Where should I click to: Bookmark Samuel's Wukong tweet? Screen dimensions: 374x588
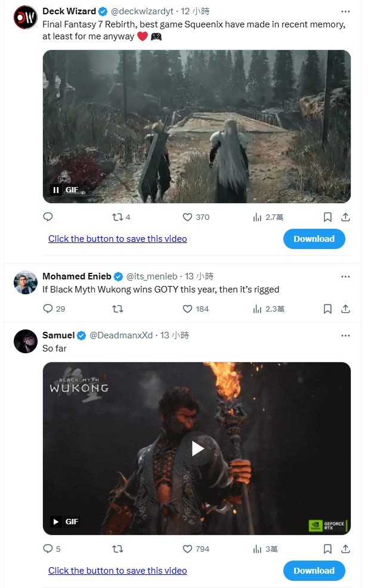click(327, 549)
